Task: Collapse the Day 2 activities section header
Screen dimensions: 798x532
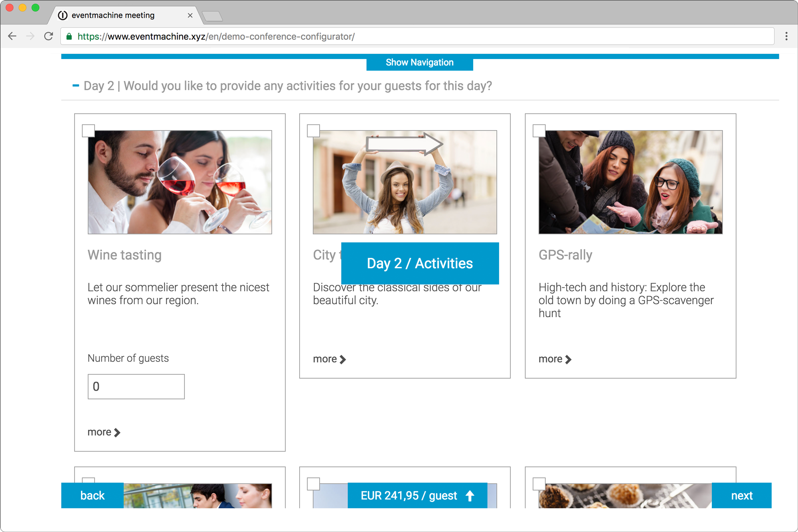Action: [76, 86]
